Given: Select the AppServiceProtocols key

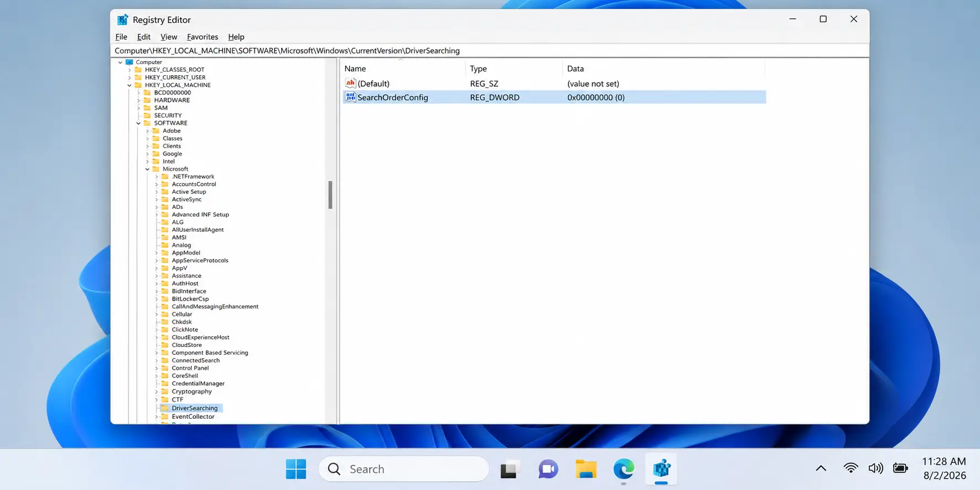Looking at the screenshot, I should point(200,260).
